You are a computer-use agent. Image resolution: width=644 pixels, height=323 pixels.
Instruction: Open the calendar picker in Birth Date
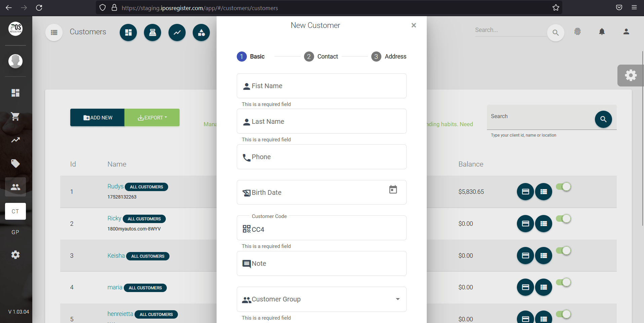click(393, 190)
